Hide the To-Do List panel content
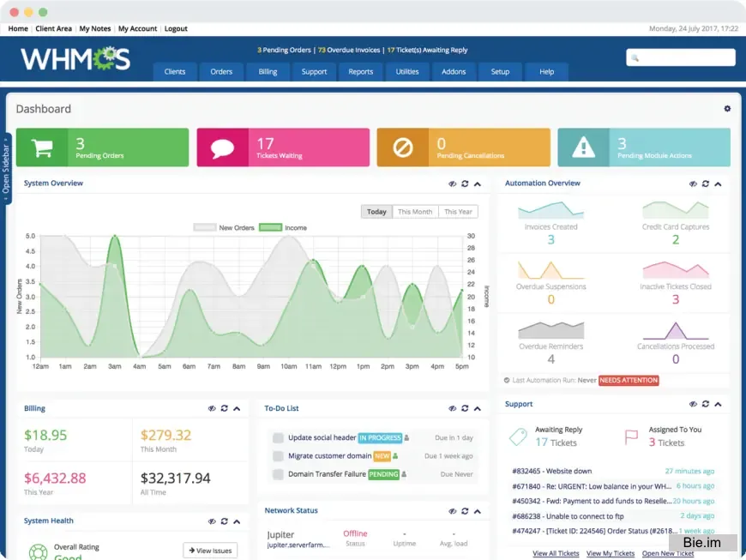746x560 pixels. (x=453, y=408)
